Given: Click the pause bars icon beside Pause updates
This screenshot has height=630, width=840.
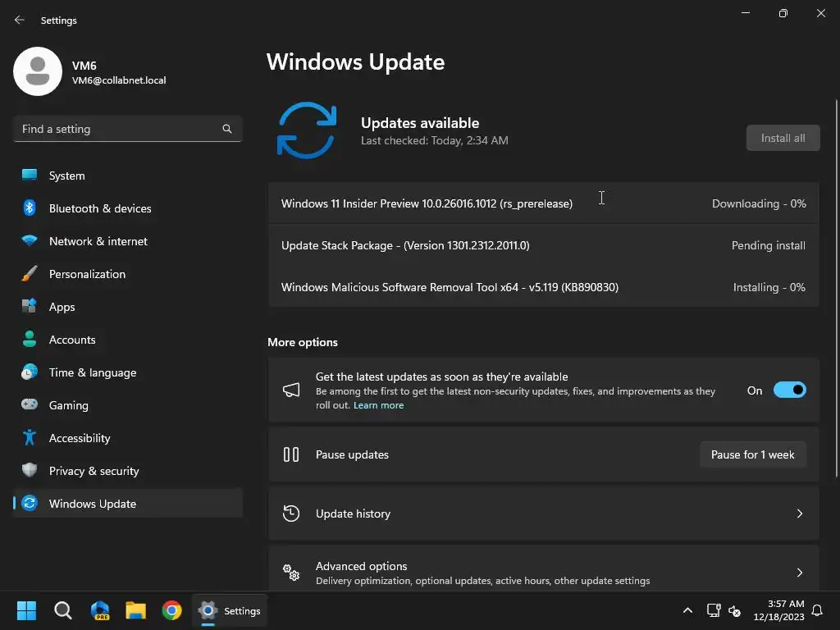Looking at the screenshot, I should (291, 454).
